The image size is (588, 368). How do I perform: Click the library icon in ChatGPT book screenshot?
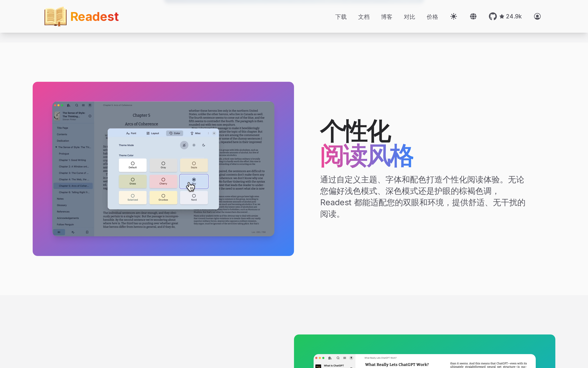(330, 358)
